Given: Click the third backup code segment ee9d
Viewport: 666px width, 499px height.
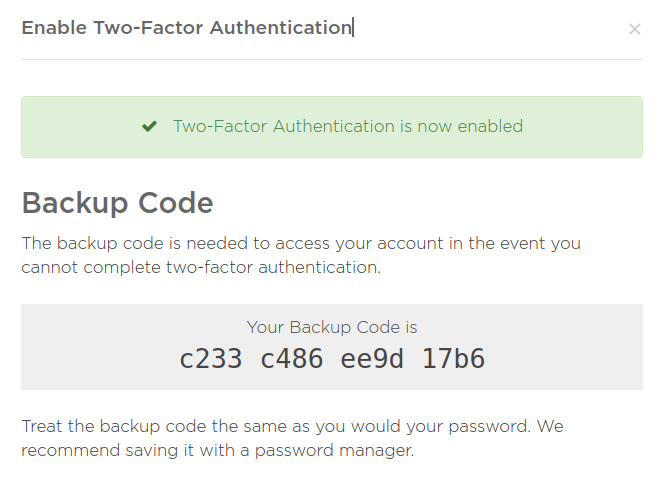Looking at the screenshot, I should click(x=373, y=358).
